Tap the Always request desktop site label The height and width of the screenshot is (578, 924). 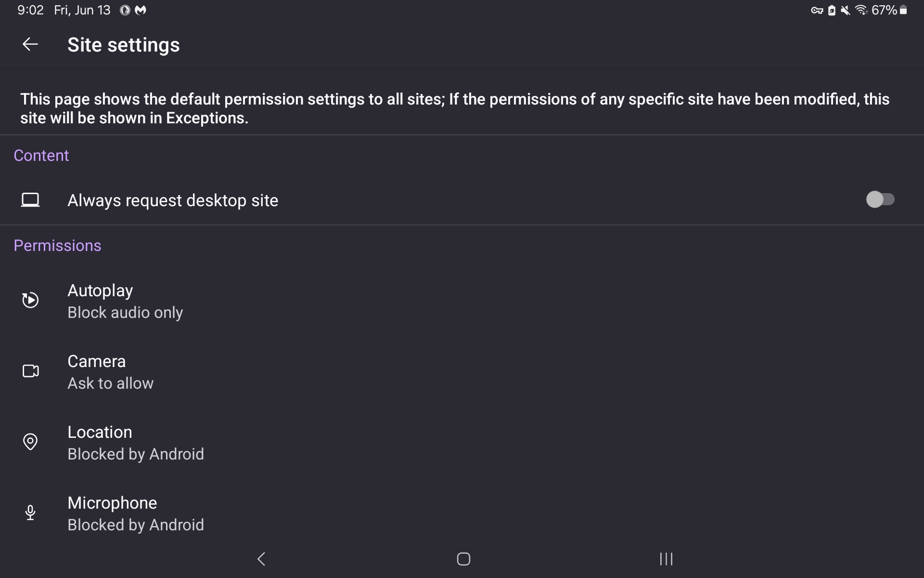point(173,200)
